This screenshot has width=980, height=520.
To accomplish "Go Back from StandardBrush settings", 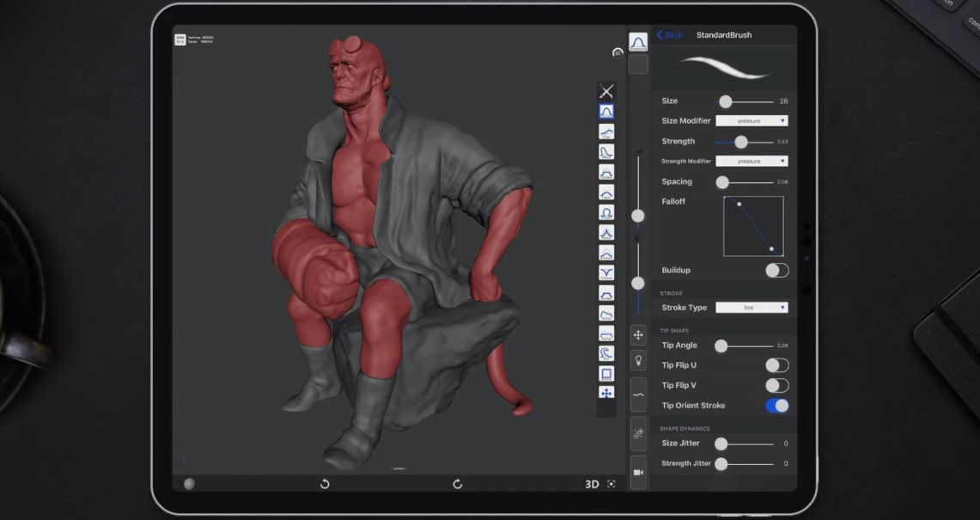I will 669,35.
